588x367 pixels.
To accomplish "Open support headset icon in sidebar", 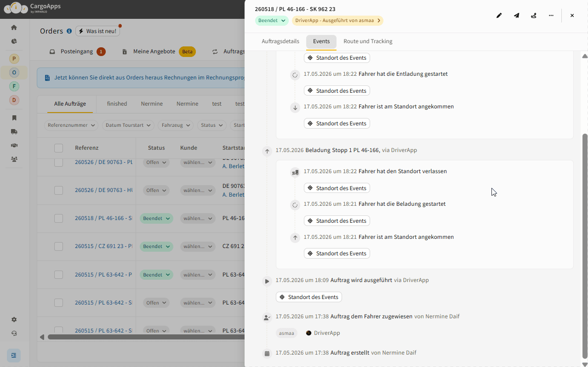I will 14,333.
